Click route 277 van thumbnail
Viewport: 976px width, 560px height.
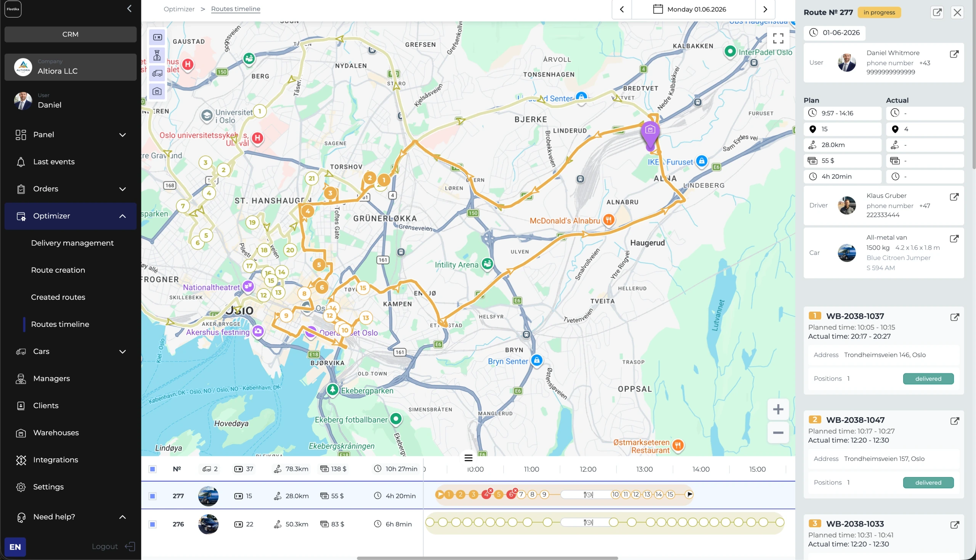pyautogui.click(x=208, y=496)
